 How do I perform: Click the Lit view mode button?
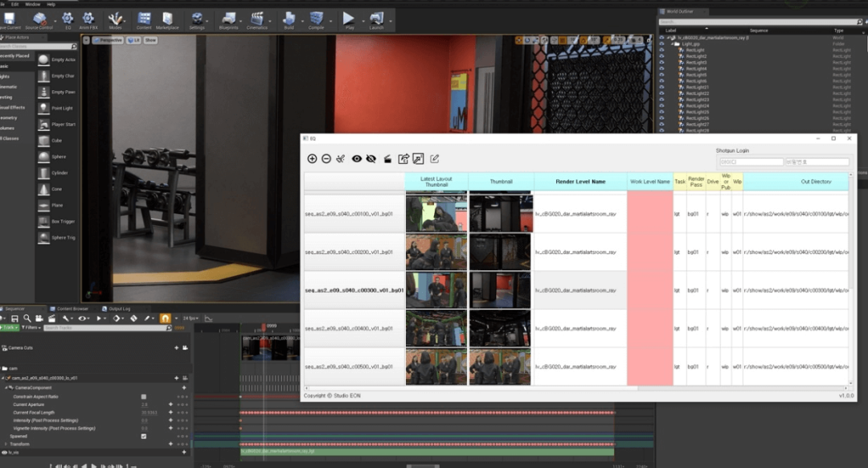coord(133,39)
